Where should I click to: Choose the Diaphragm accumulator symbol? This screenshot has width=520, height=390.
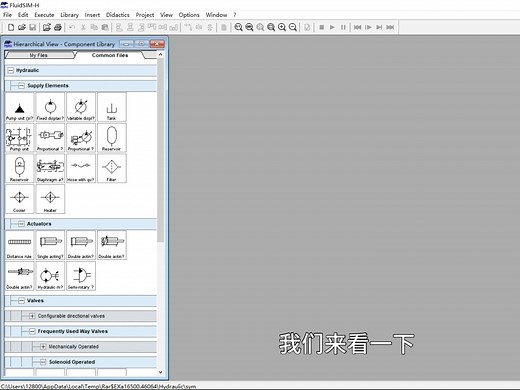pyautogui.click(x=50, y=168)
